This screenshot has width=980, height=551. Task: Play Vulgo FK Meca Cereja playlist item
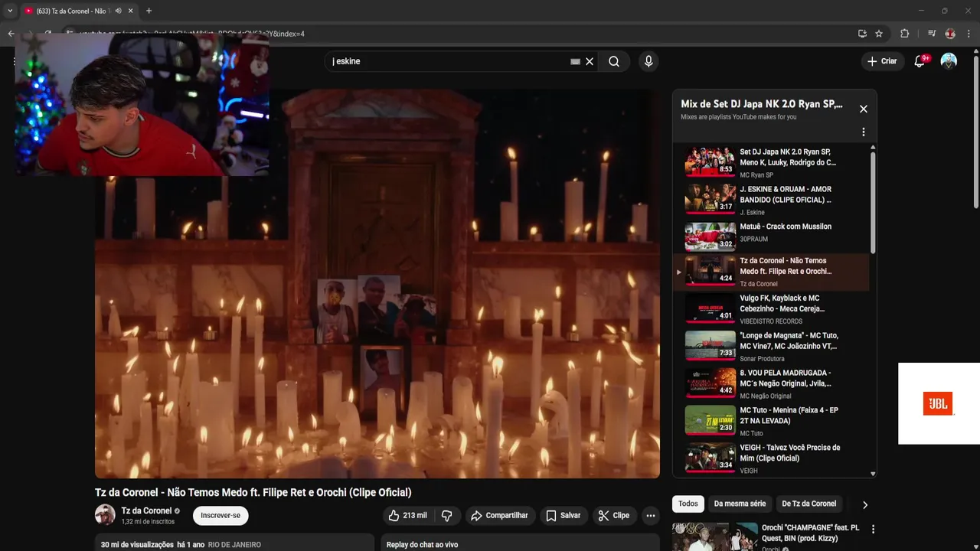point(772,309)
